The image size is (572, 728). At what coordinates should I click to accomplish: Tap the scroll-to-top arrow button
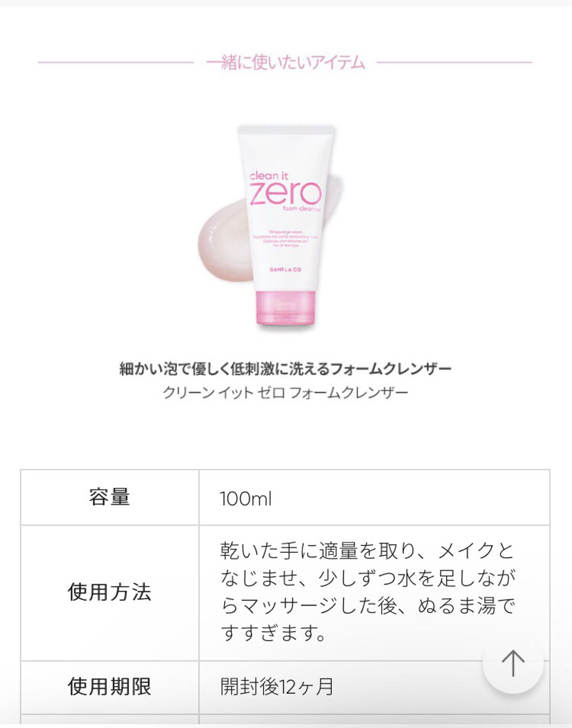click(x=513, y=663)
